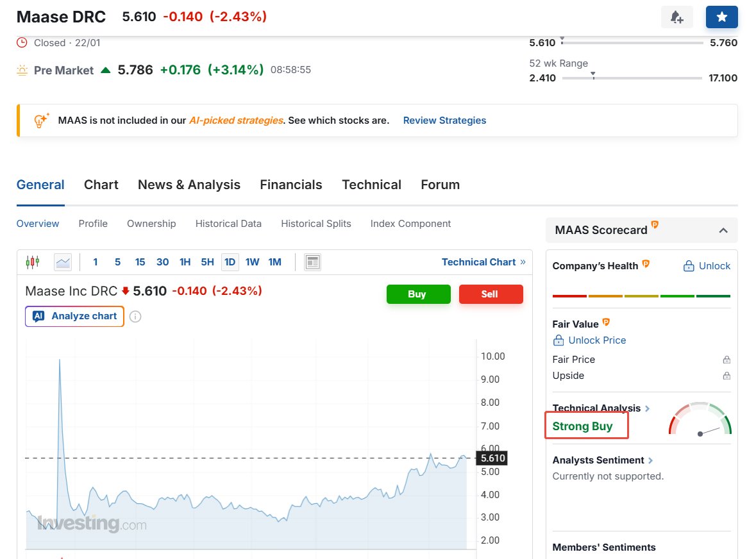
Task: Switch to the Chart tab
Action: pos(101,185)
